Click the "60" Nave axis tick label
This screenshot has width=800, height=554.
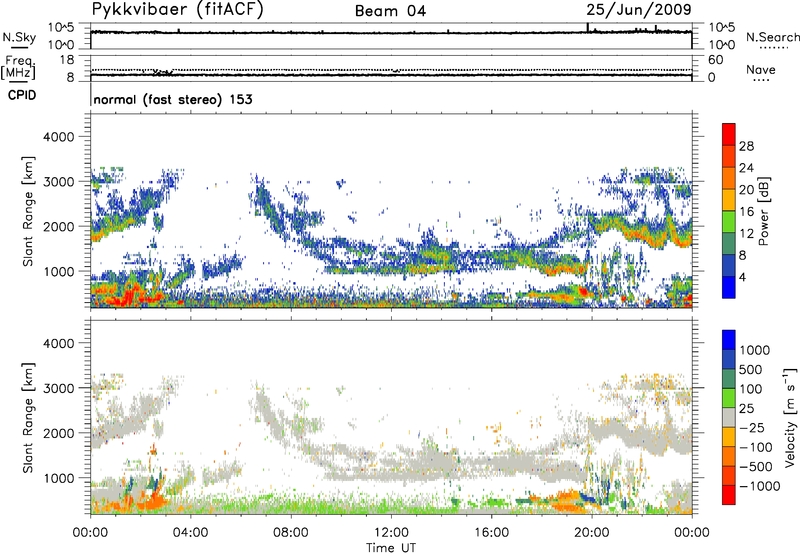point(715,60)
